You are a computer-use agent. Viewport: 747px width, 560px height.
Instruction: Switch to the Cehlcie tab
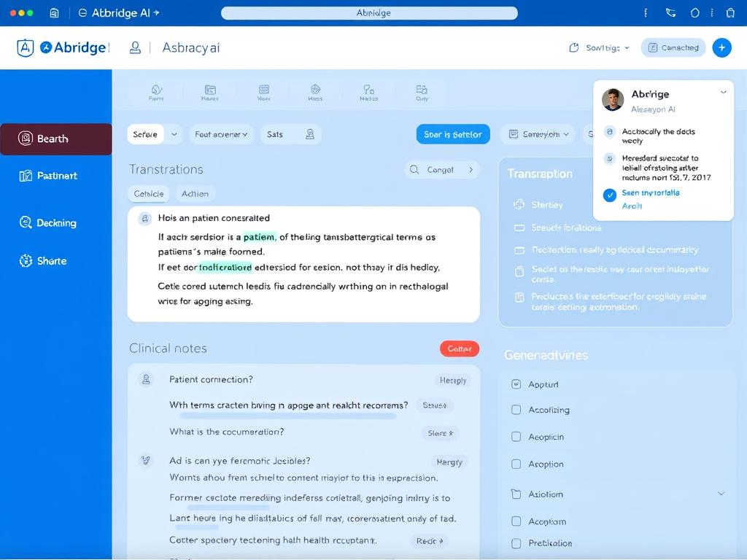pos(149,194)
